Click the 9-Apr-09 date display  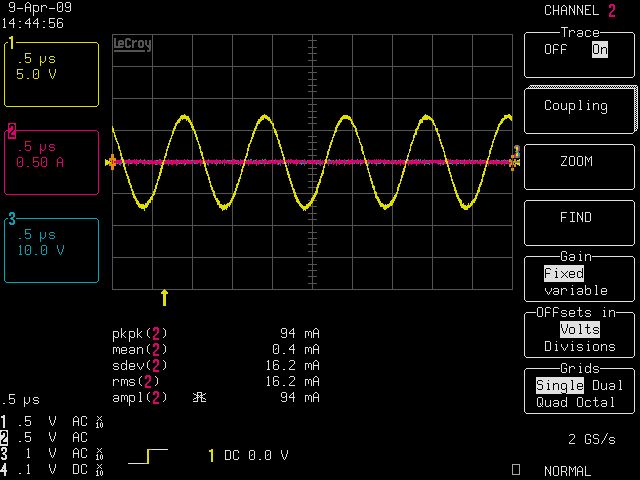coord(40,7)
